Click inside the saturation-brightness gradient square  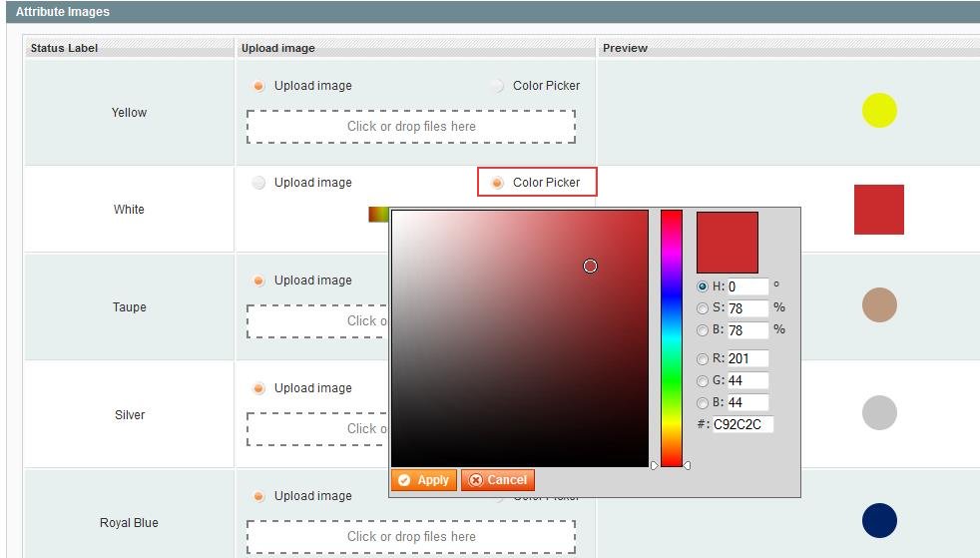519,337
